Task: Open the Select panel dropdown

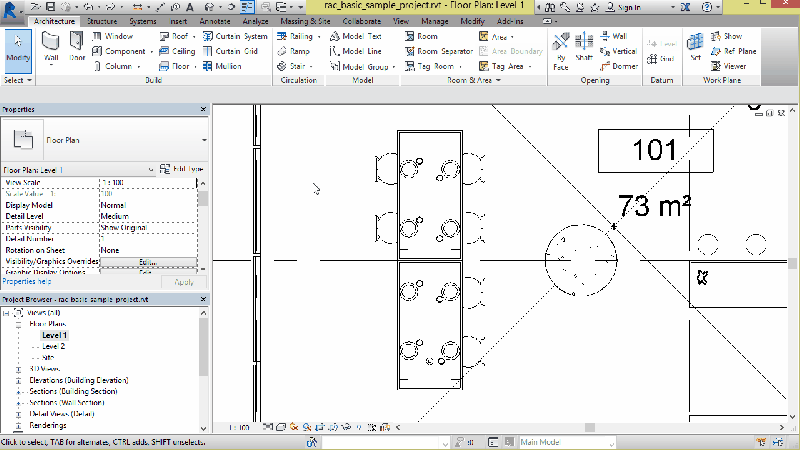Action: [x=18, y=80]
